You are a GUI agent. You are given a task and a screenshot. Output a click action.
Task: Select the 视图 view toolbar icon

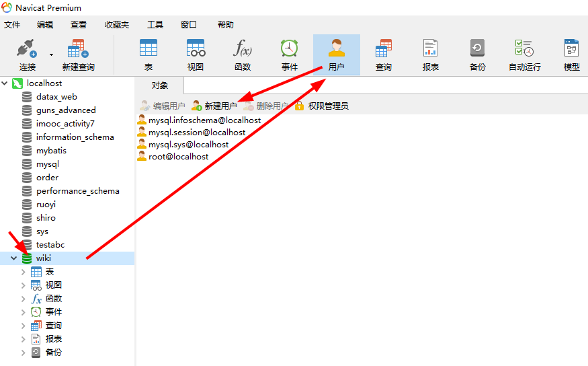tap(196, 55)
